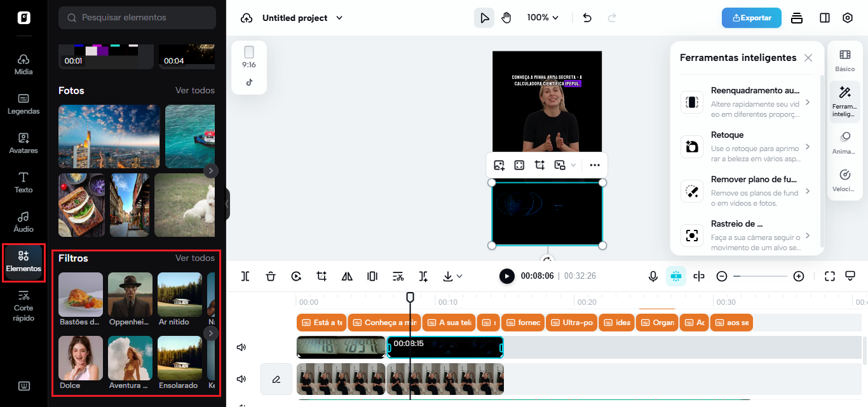Mute the upper video track speaker

click(241, 347)
